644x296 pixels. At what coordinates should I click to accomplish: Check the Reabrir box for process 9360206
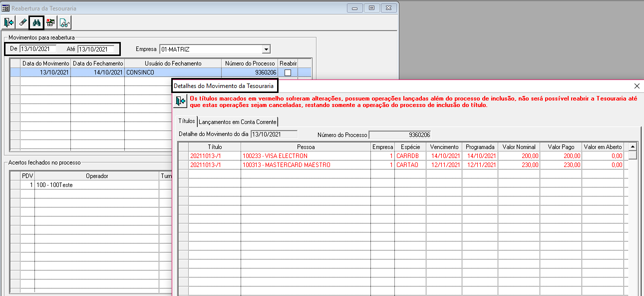[288, 72]
